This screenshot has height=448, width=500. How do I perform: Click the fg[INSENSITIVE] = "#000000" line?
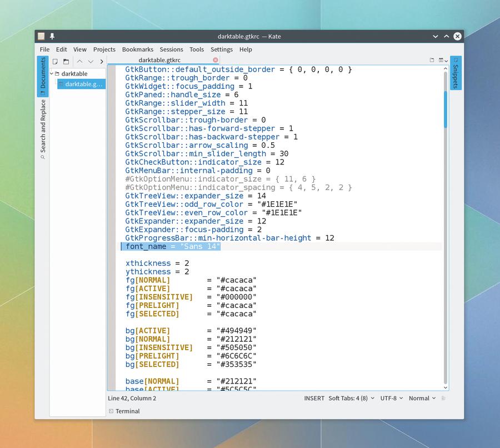[x=191, y=297]
